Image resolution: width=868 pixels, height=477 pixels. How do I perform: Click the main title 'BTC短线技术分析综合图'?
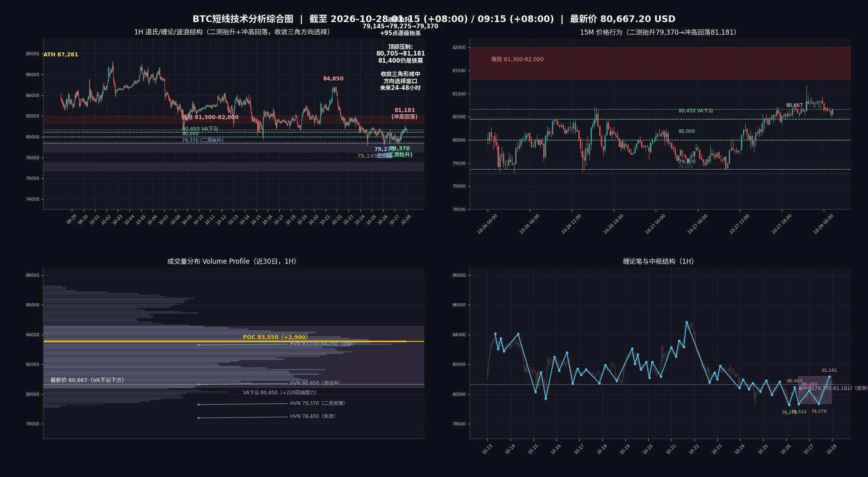click(243, 19)
